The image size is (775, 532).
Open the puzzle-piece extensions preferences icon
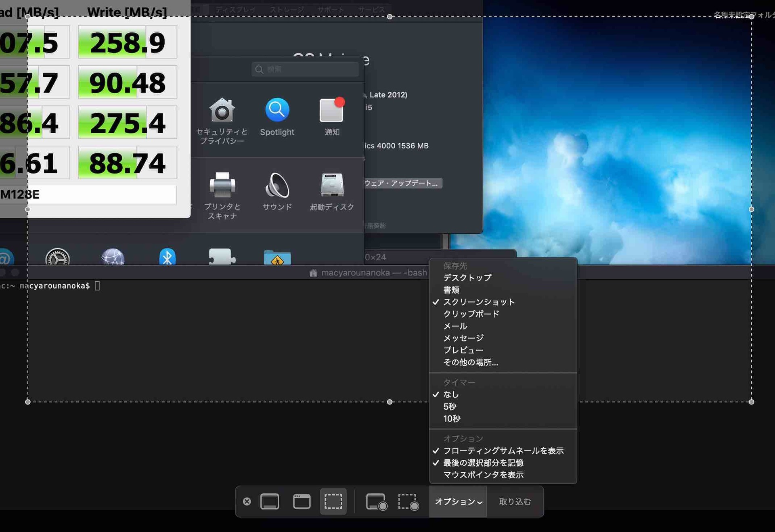click(222, 257)
